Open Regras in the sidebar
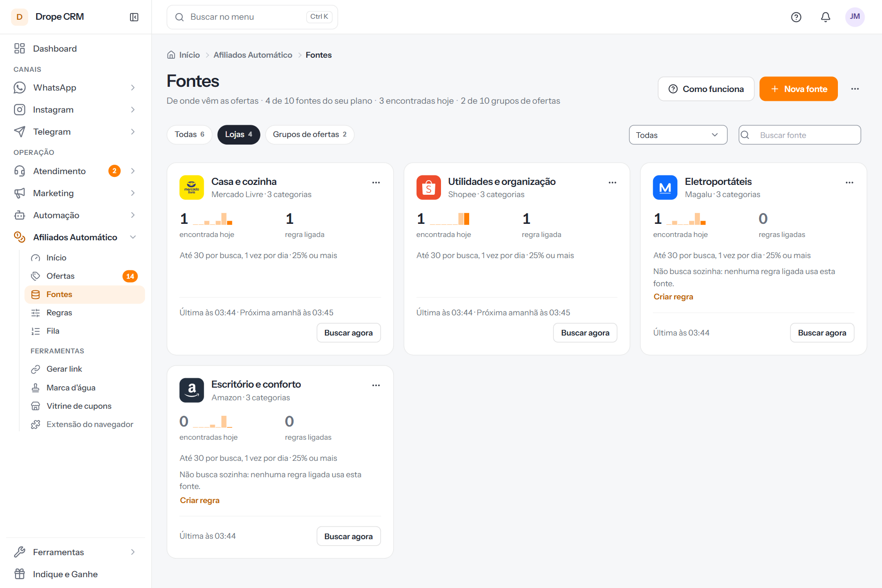882x588 pixels. (x=84, y=313)
